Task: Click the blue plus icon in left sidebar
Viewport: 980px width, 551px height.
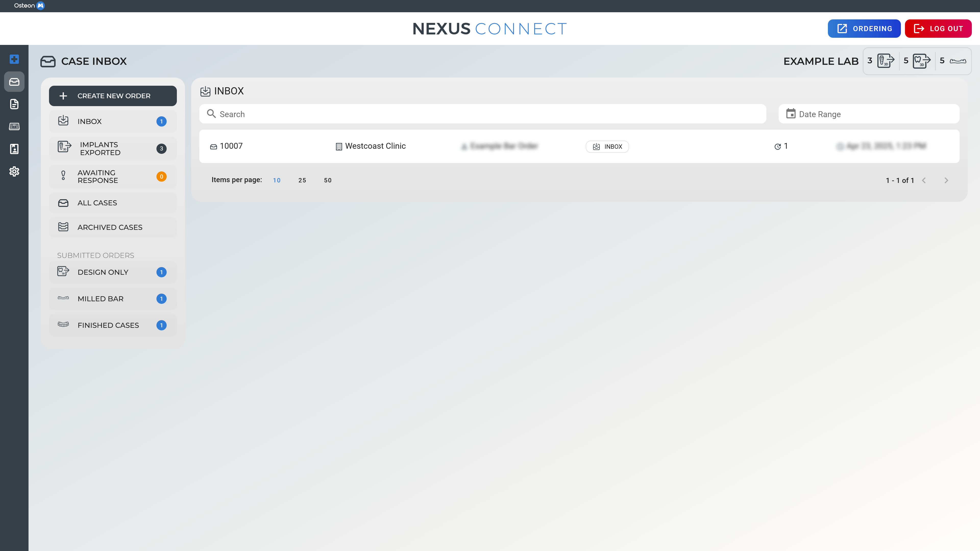Action: 14,59
